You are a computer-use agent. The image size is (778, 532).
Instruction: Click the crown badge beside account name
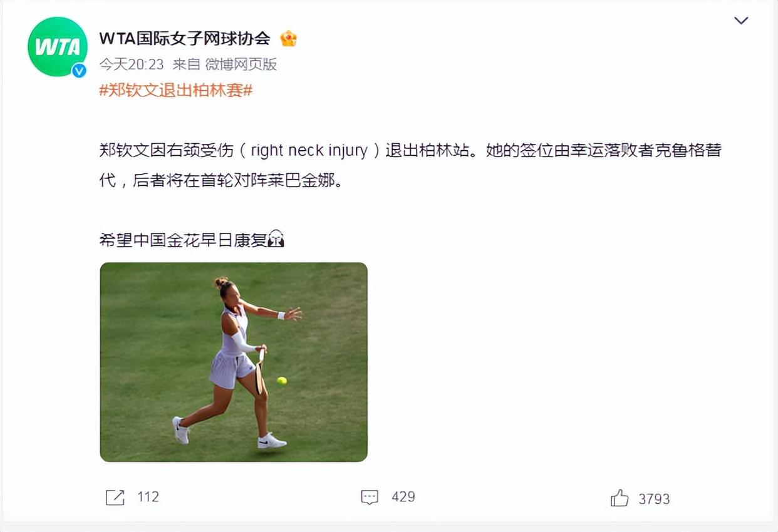coord(288,39)
